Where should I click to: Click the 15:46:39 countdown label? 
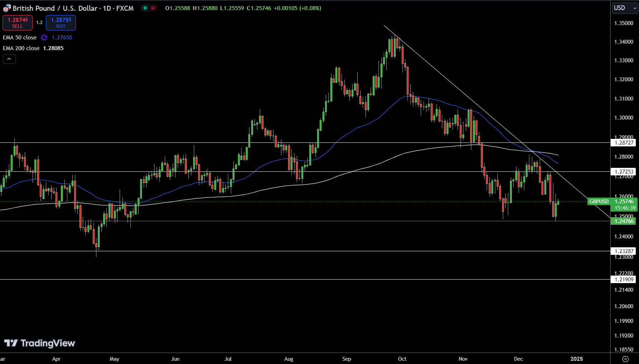pos(625,208)
